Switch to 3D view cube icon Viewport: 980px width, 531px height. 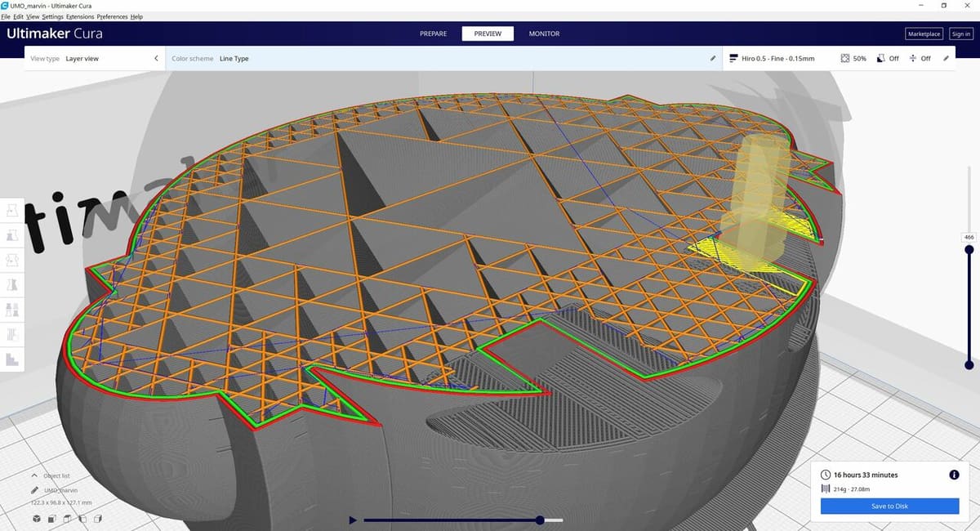tap(37, 518)
